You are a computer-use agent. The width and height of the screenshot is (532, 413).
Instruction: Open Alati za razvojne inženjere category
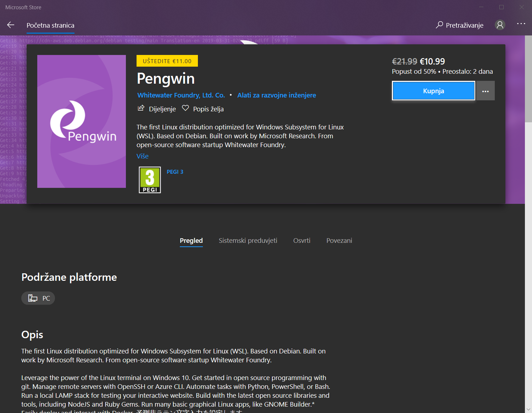[x=277, y=95]
